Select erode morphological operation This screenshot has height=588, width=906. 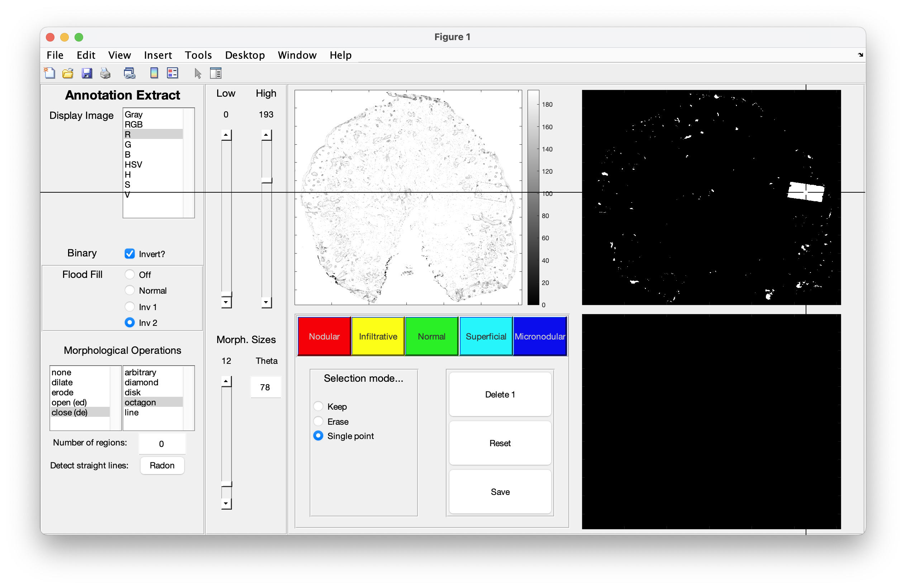point(80,392)
